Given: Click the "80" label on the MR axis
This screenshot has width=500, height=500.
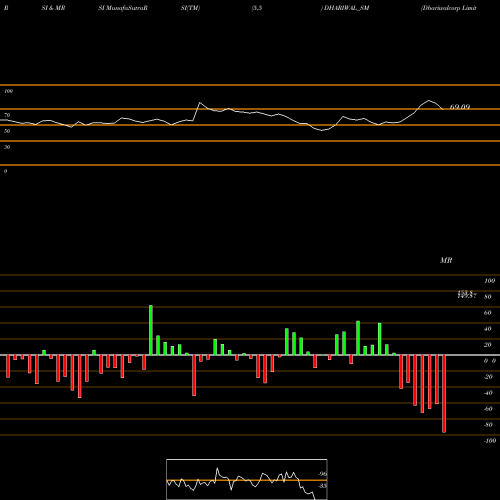Looking at the screenshot, I should pos(488,297).
